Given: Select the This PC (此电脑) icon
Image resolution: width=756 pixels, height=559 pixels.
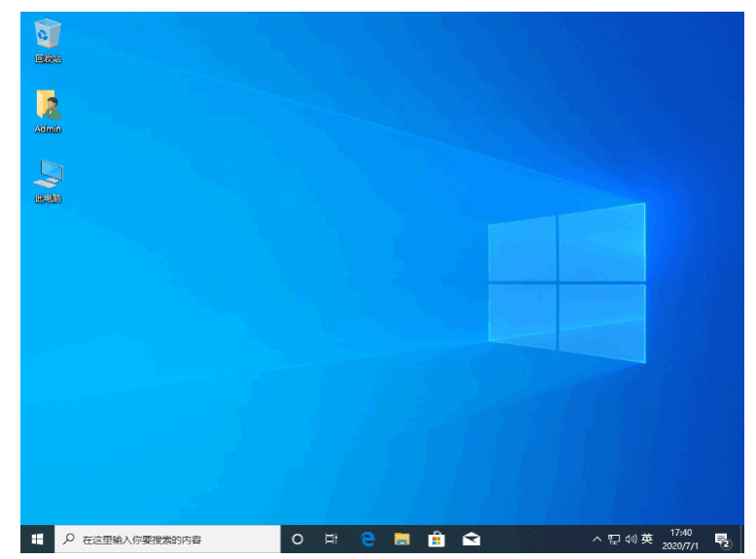Looking at the screenshot, I should click(x=48, y=181).
